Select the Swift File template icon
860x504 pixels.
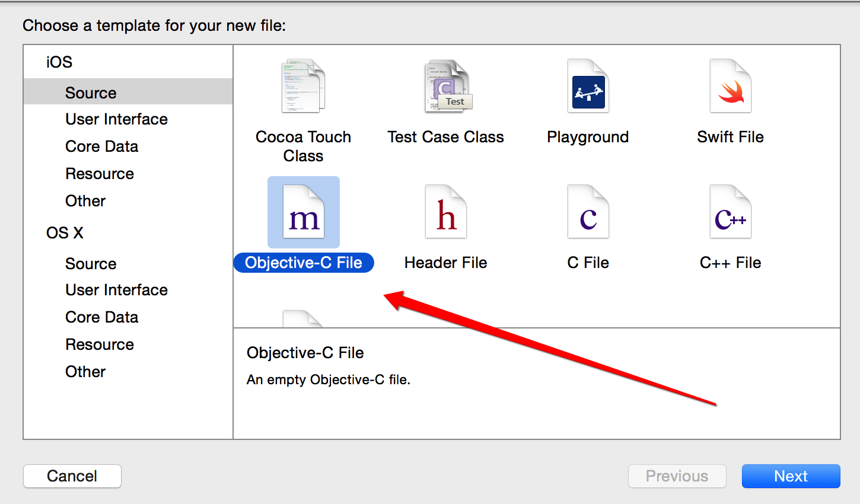tap(730, 87)
